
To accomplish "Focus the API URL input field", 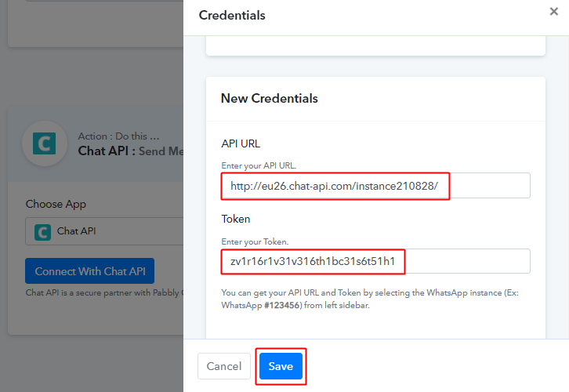I will click(375, 186).
